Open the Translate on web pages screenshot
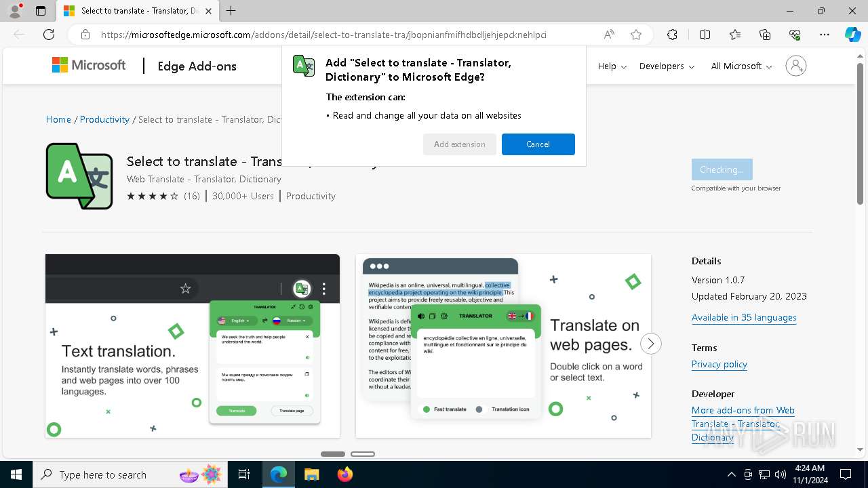Image resolution: width=868 pixels, height=488 pixels. (x=503, y=346)
